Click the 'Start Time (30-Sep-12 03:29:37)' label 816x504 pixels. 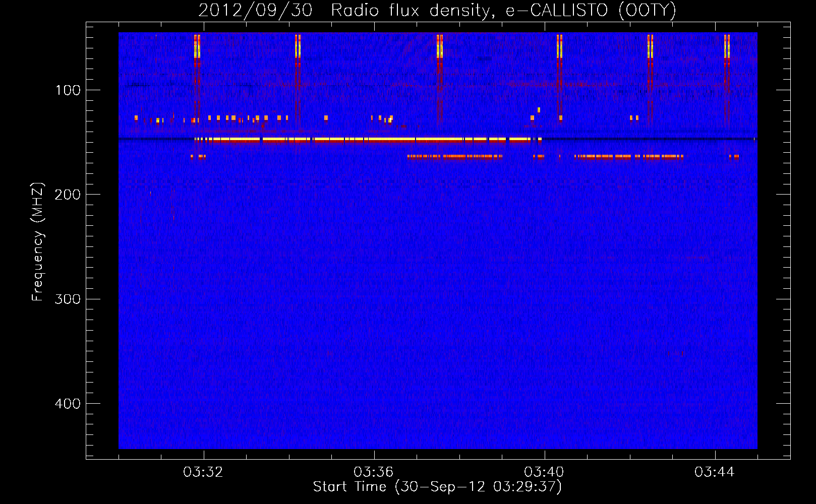(x=437, y=487)
